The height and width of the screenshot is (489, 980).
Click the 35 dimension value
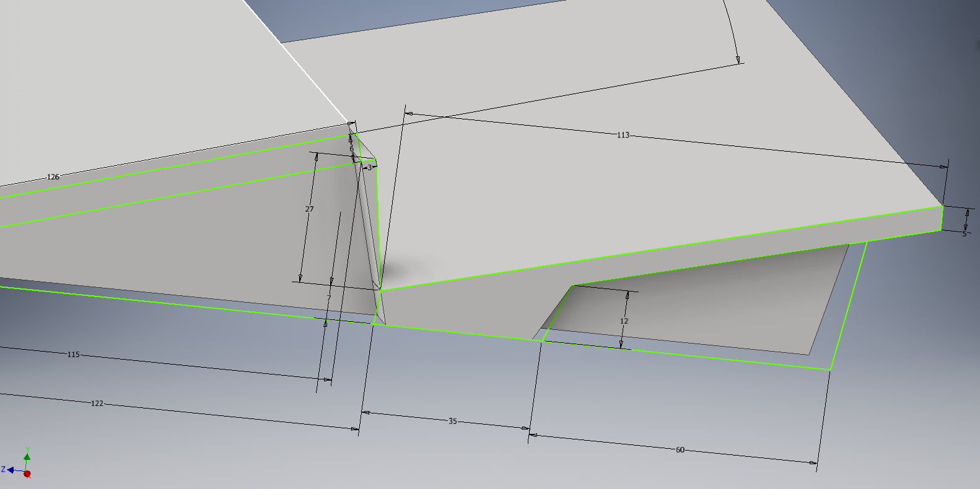click(x=452, y=421)
